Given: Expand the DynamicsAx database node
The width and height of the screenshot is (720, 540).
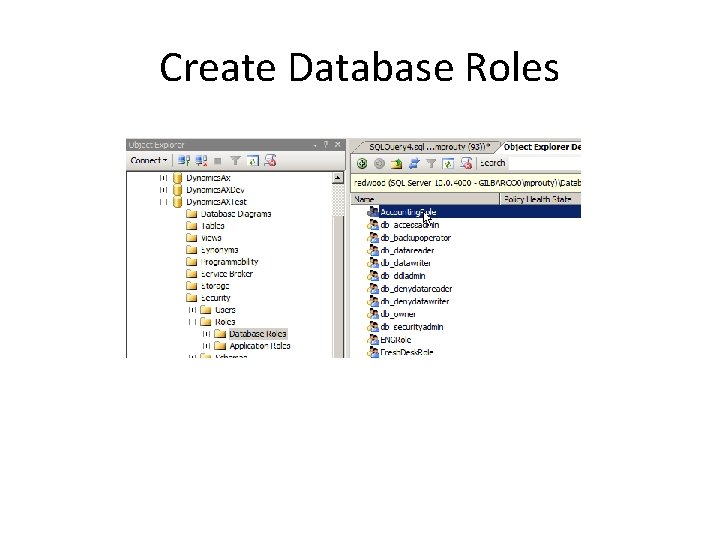Looking at the screenshot, I should 163,178.
